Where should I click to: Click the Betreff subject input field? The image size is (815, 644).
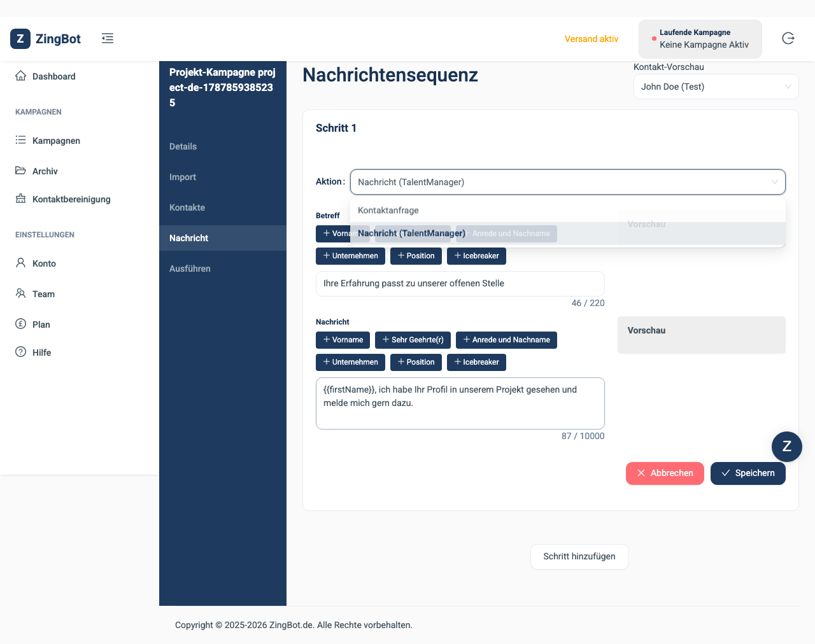(x=460, y=284)
